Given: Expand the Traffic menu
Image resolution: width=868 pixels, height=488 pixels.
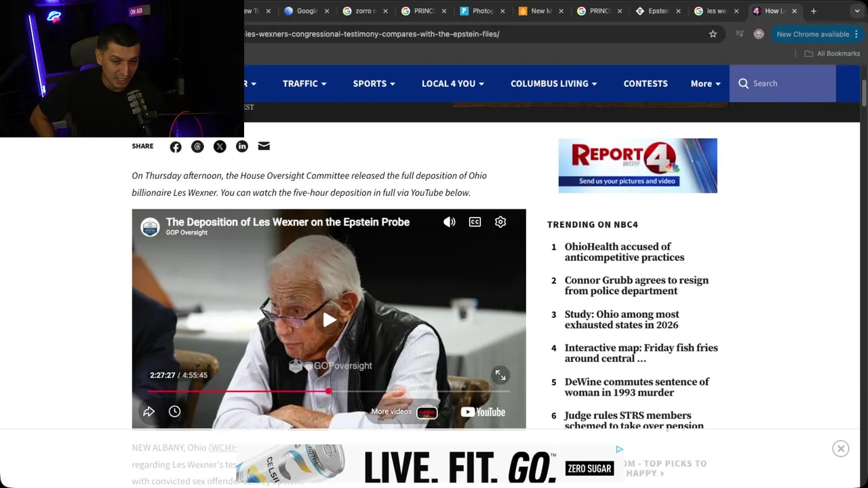Looking at the screenshot, I should pos(304,83).
